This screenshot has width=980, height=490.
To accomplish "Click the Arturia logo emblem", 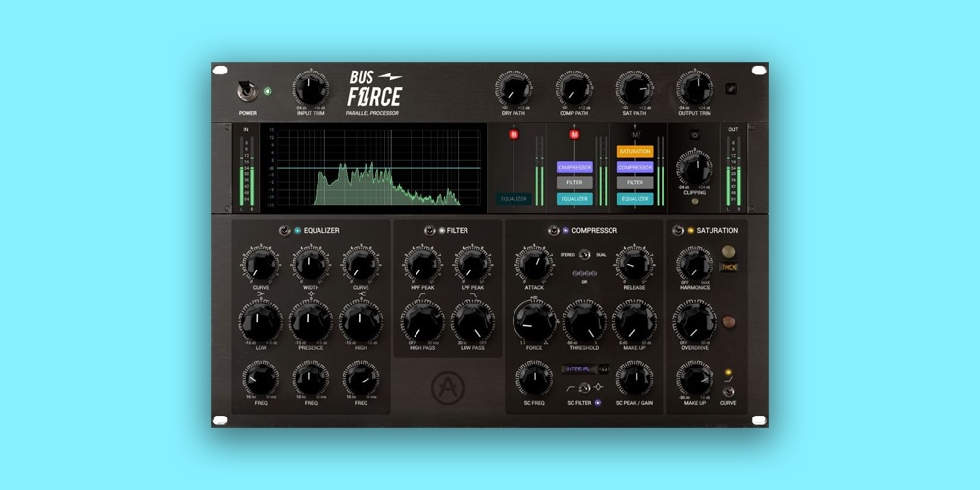I will (x=446, y=388).
